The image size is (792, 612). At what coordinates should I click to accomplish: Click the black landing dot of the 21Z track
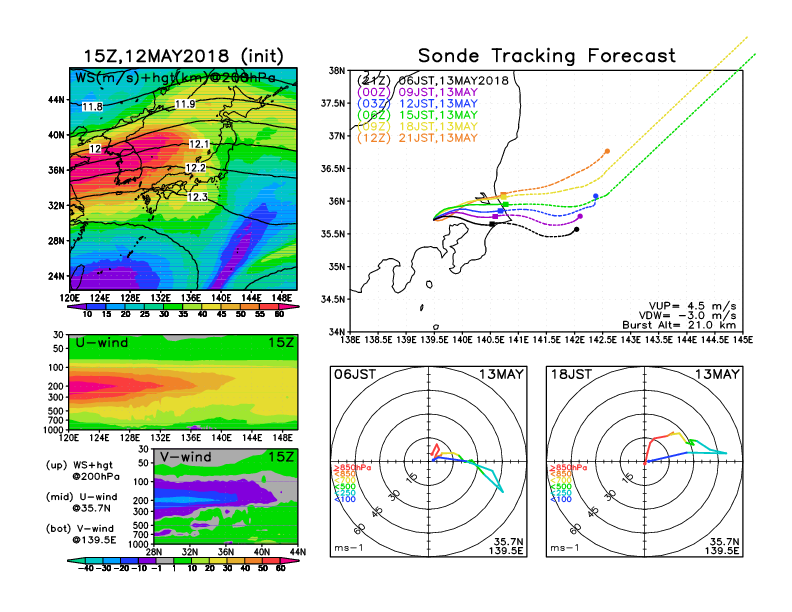tap(576, 230)
